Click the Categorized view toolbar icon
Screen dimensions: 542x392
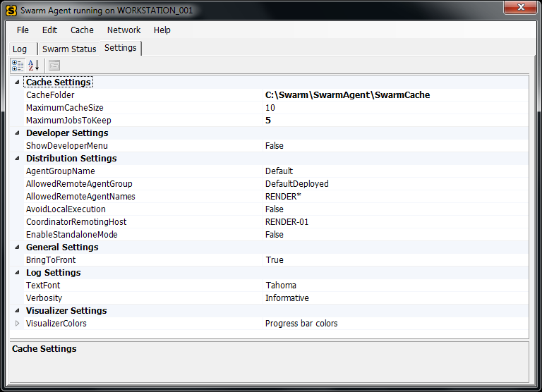point(17,66)
